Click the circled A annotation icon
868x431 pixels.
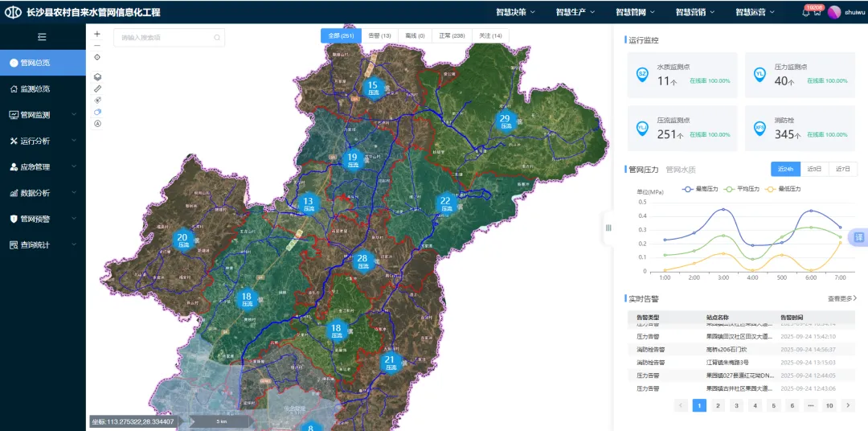point(98,124)
